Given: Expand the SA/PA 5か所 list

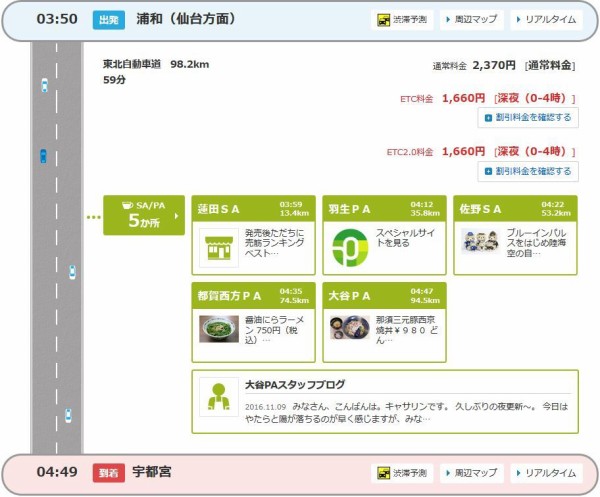Looking at the screenshot, I should 144,215.
